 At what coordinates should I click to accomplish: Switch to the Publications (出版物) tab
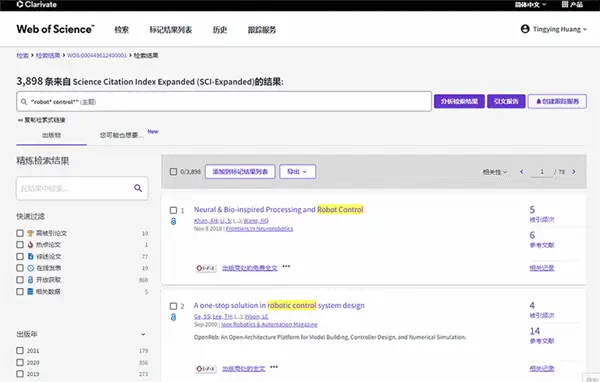(x=51, y=135)
